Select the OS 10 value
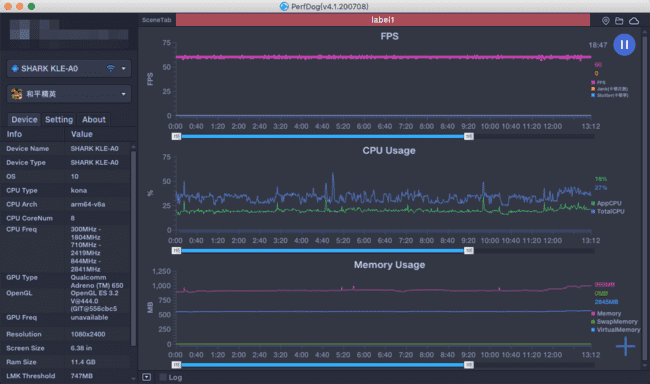This screenshot has height=384, width=650. (75, 177)
